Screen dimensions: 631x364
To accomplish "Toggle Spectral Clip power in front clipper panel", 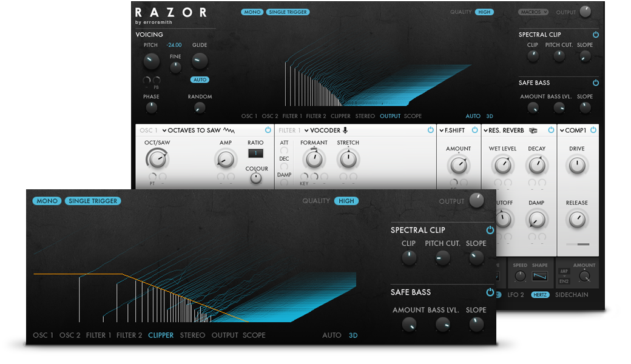I will click(490, 230).
